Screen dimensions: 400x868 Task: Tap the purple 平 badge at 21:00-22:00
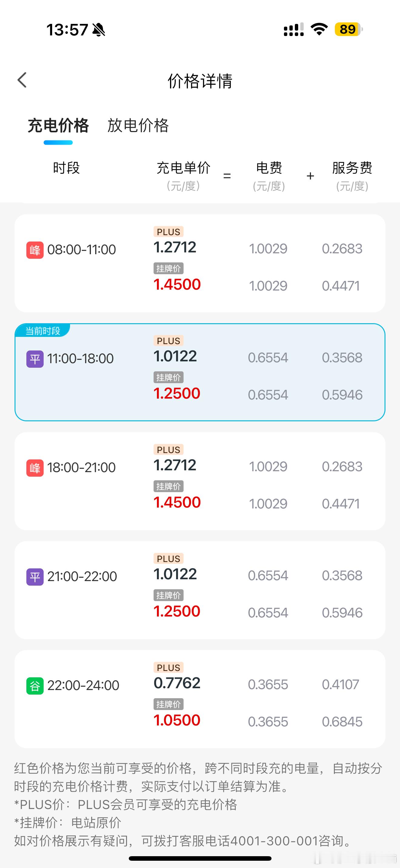coord(35,577)
